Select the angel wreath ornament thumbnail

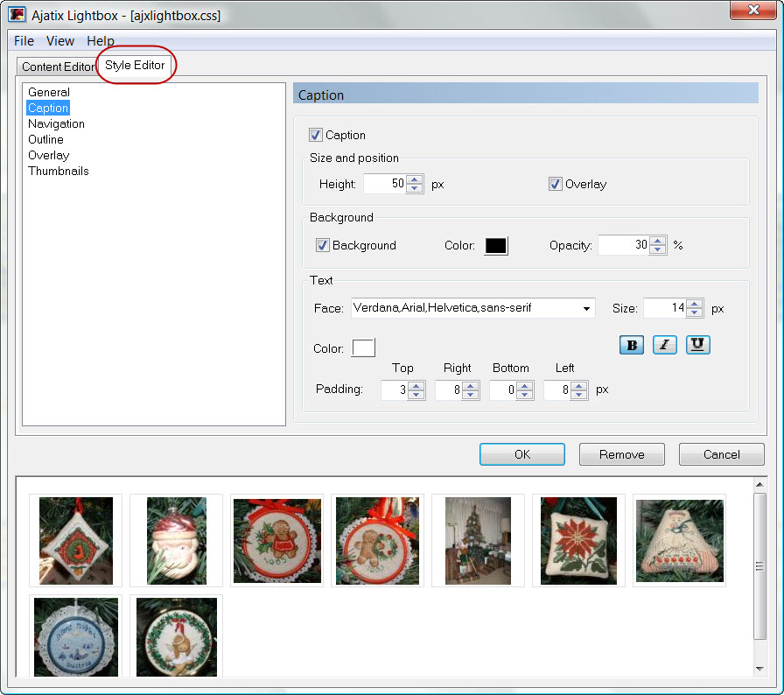click(177, 637)
